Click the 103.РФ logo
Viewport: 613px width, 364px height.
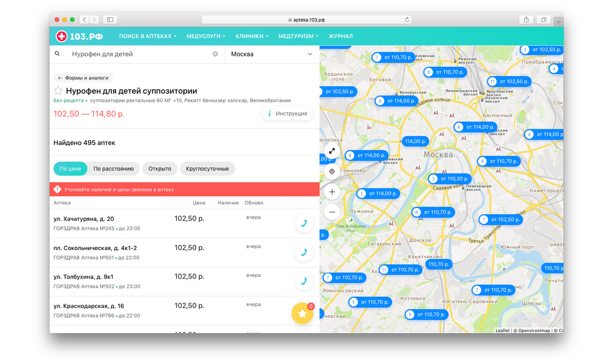click(79, 36)
